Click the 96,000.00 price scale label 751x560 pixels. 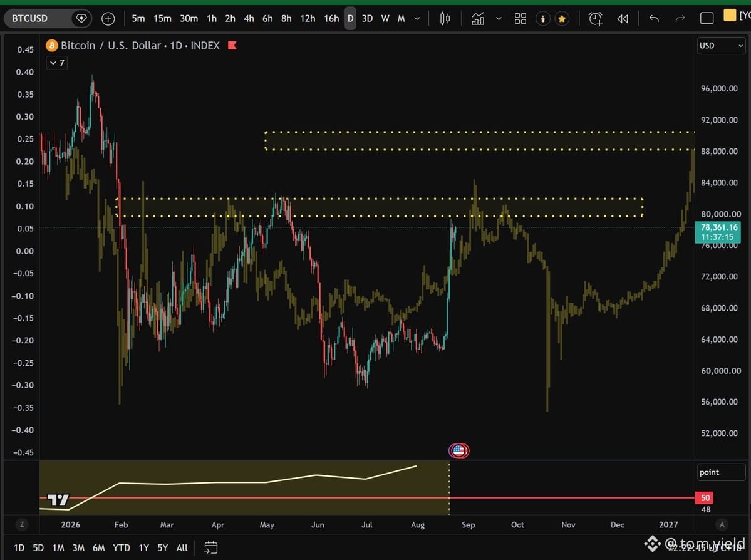[x=719, y=88]
